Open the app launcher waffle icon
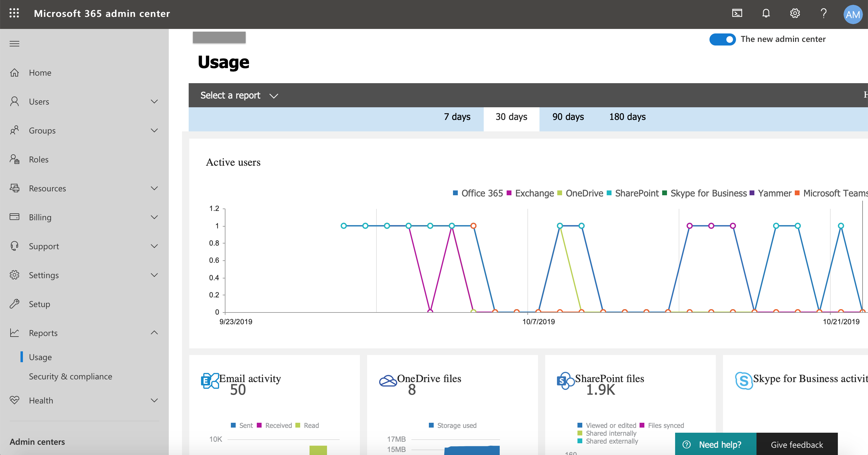Image resolution: width=868 pixels, height=455 pixels. [14, 14]
